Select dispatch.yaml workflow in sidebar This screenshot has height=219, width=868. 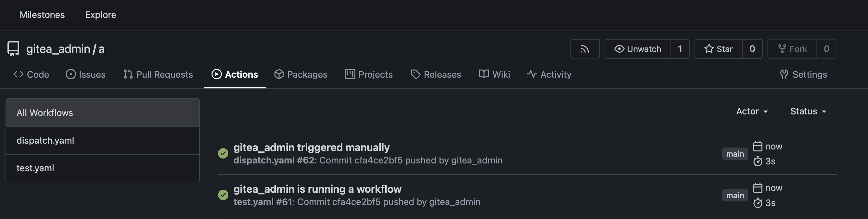45,140
